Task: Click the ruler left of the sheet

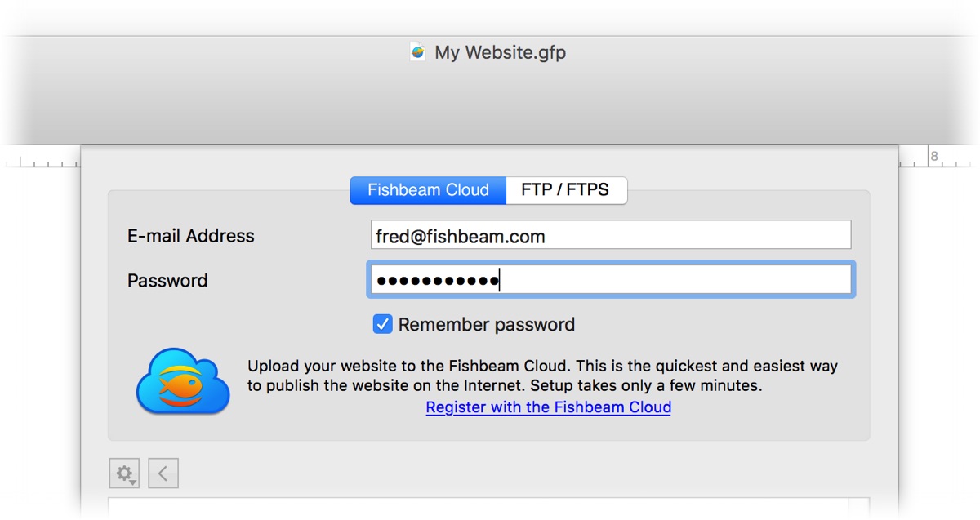Action: click(42, 162)
